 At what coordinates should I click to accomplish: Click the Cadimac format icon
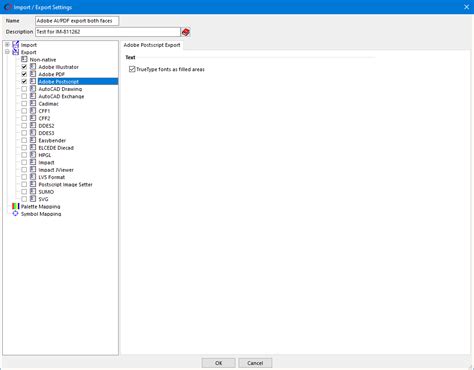33,103
